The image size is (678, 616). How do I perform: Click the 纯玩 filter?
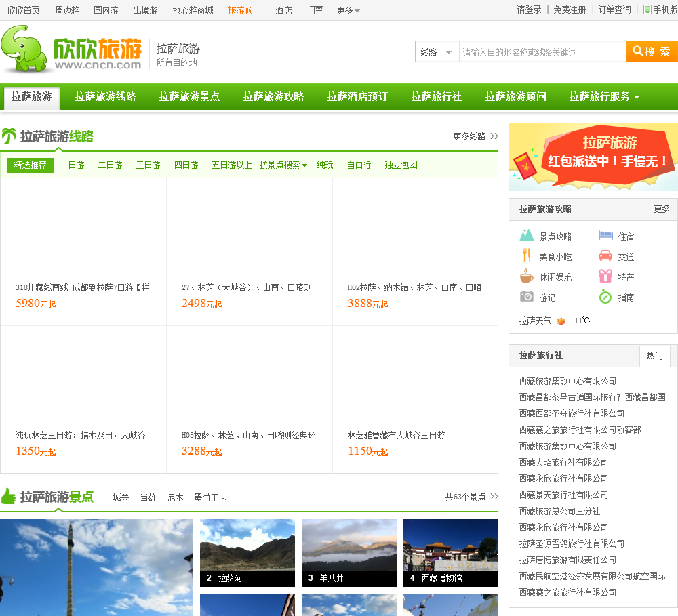325,165
